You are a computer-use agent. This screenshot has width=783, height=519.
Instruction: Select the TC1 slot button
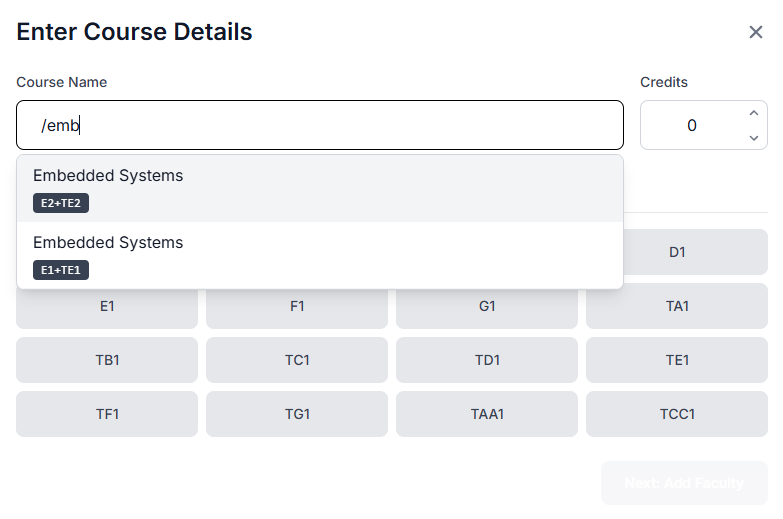297,360
